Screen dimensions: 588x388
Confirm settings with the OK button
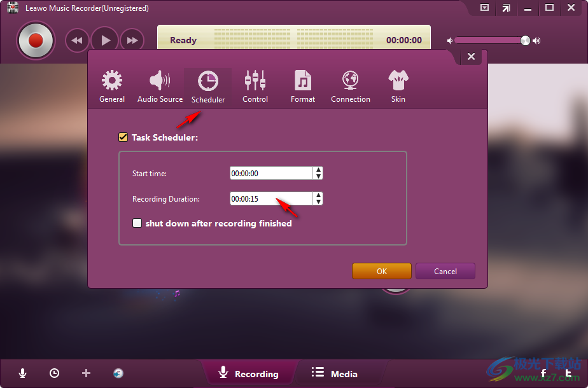pyautogui.click(x=381, y=271)
